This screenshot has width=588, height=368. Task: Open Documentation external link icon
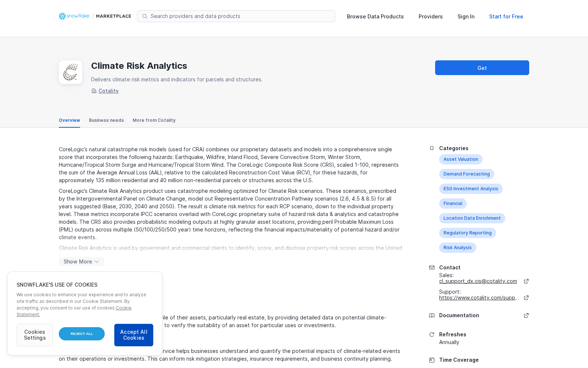[526, 315]
